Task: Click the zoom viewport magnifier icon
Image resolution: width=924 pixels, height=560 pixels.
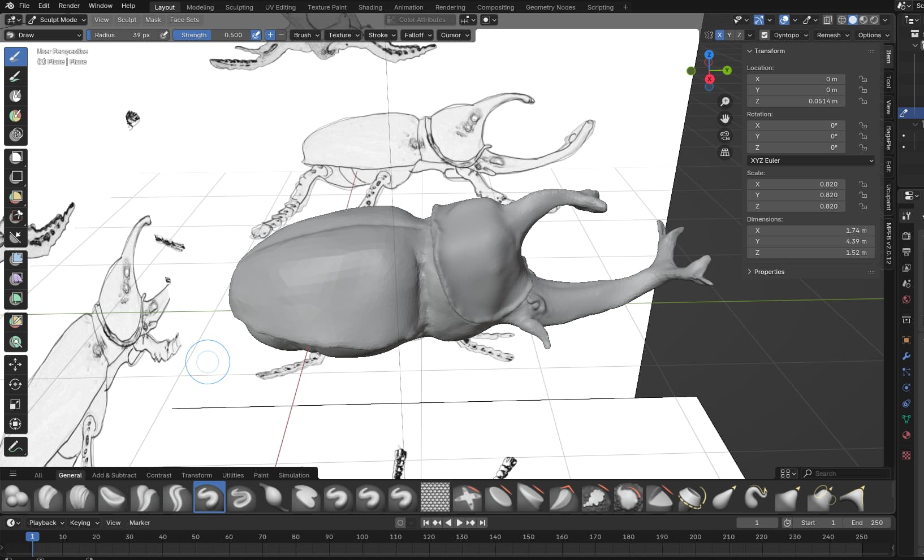Action: [725, 102]
